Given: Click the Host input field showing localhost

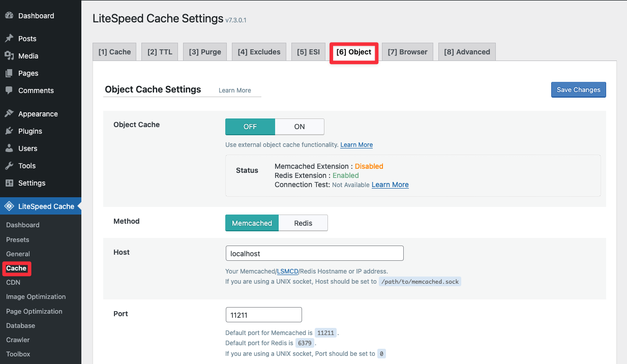Looking at the screenshot, I should tap(314, 253).
